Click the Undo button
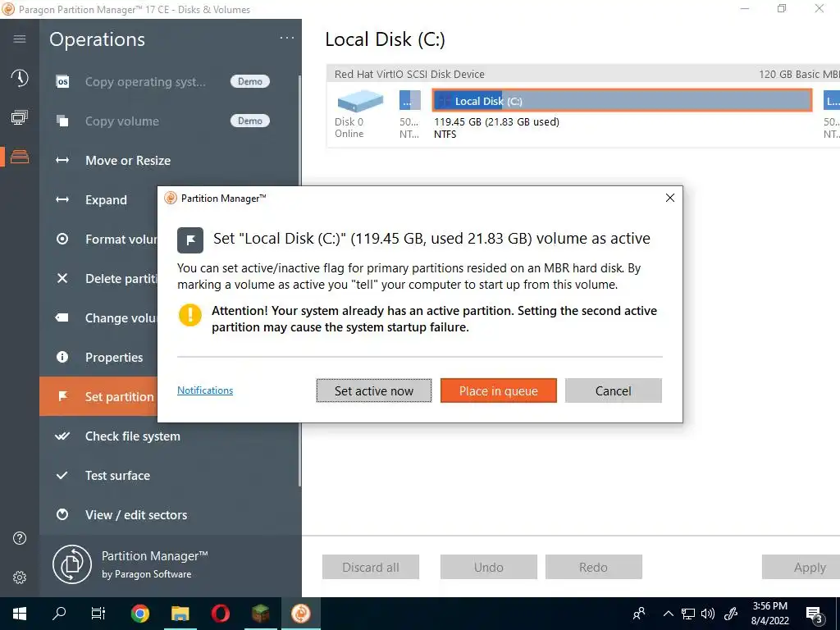840x630 pixels. pyautogui.click(x=489, y=567)
